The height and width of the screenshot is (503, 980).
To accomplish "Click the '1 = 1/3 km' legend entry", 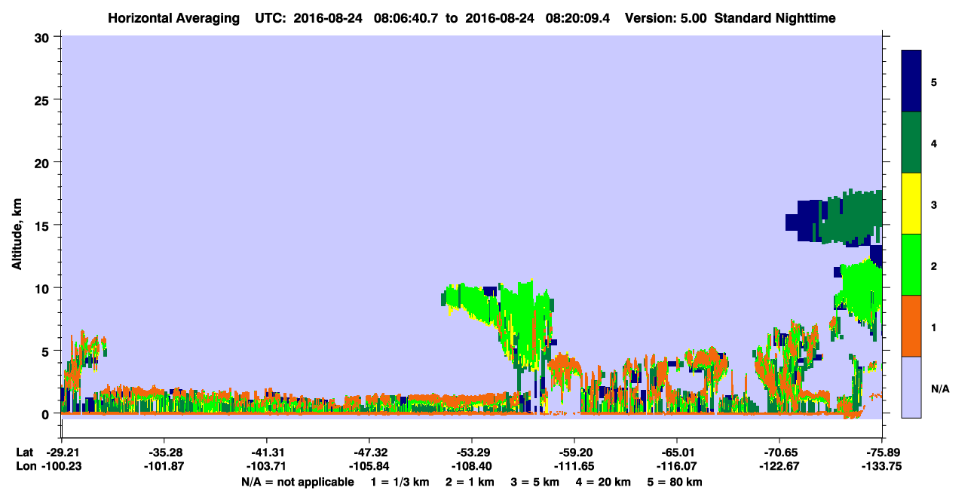I will (400, 481).
